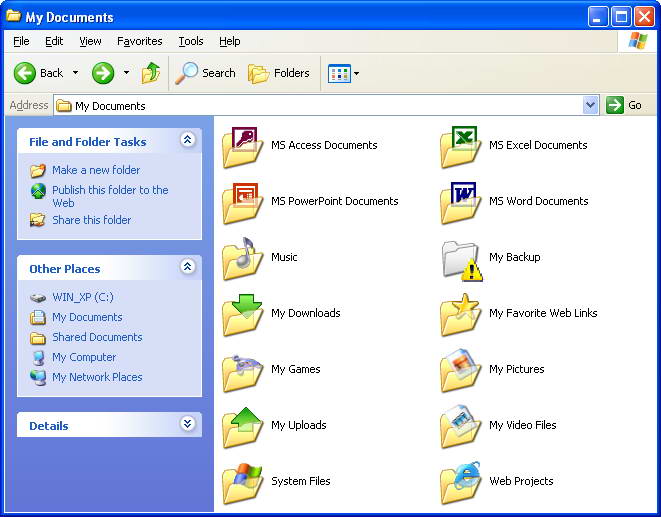Open the Tools menu
Viewport: 661px width, 517px height.
[191, 41]
